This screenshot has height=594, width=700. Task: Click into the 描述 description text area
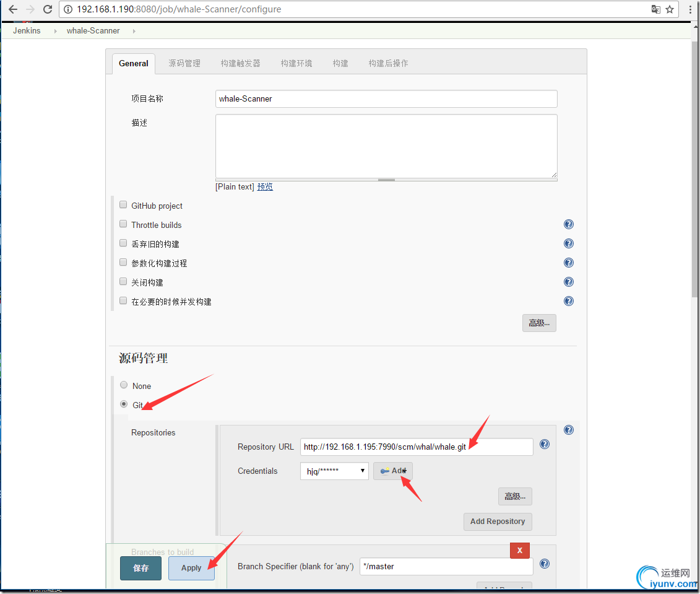tap(386, 146)
